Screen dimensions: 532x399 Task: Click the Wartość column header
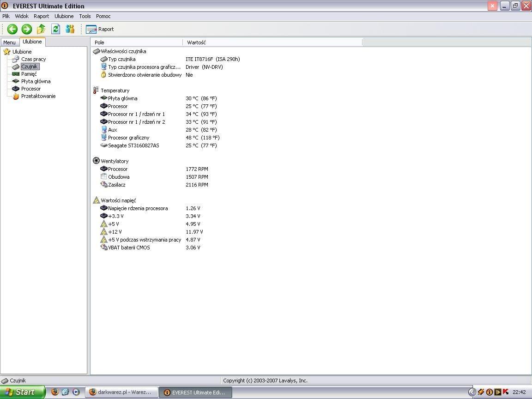273,42
